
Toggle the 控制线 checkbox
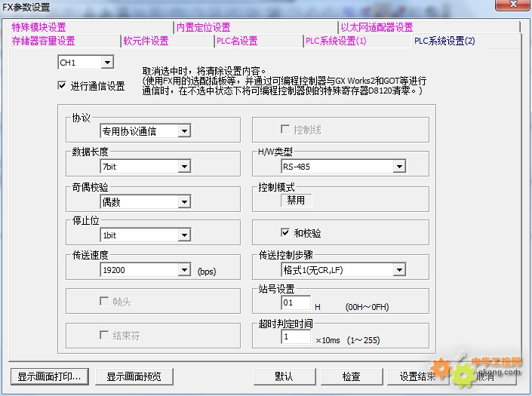coord(285,129)
